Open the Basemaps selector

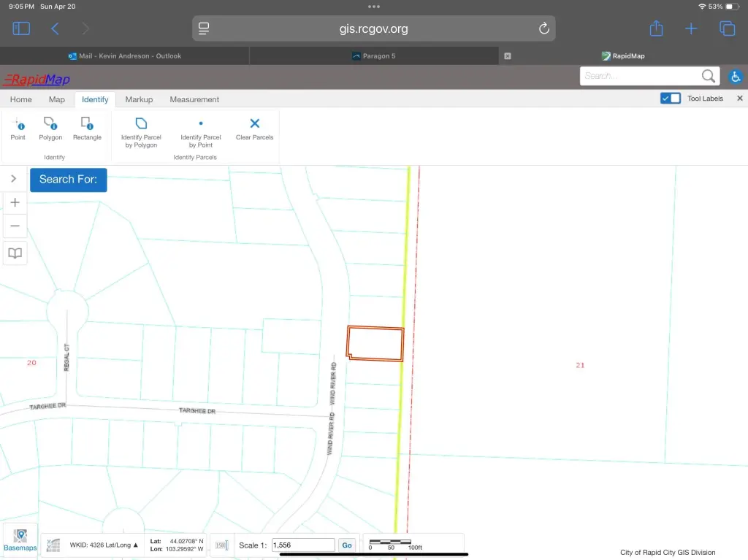click(20, 540)
